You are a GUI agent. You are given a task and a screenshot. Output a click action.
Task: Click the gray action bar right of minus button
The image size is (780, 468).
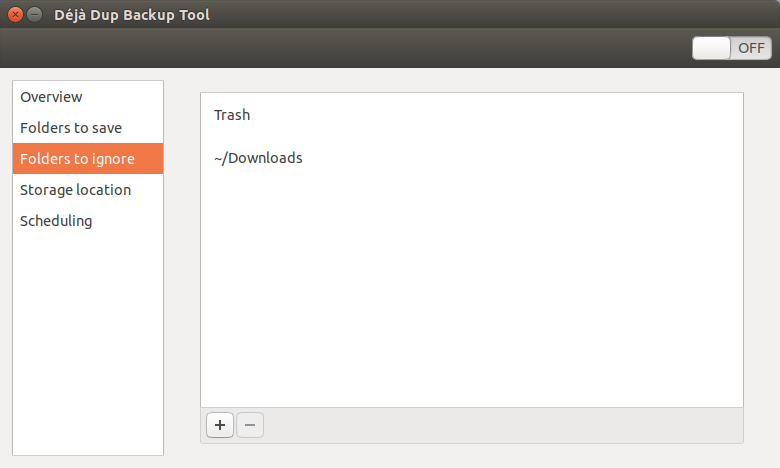(x=500, y=425)
